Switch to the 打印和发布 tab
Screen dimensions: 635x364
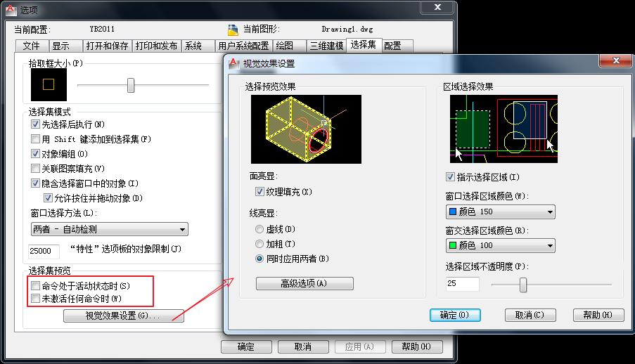point(157,46)
